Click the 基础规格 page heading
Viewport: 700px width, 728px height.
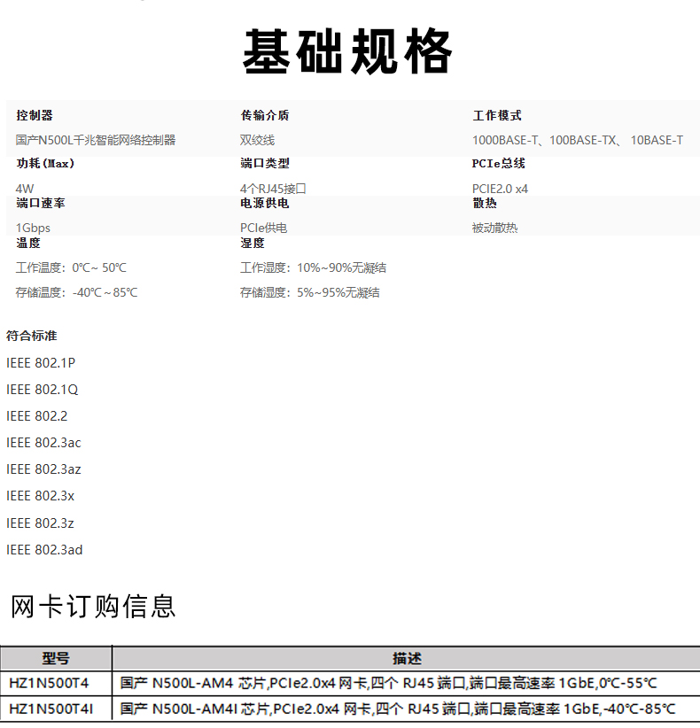pyautogui.click(x=347, y=53)
